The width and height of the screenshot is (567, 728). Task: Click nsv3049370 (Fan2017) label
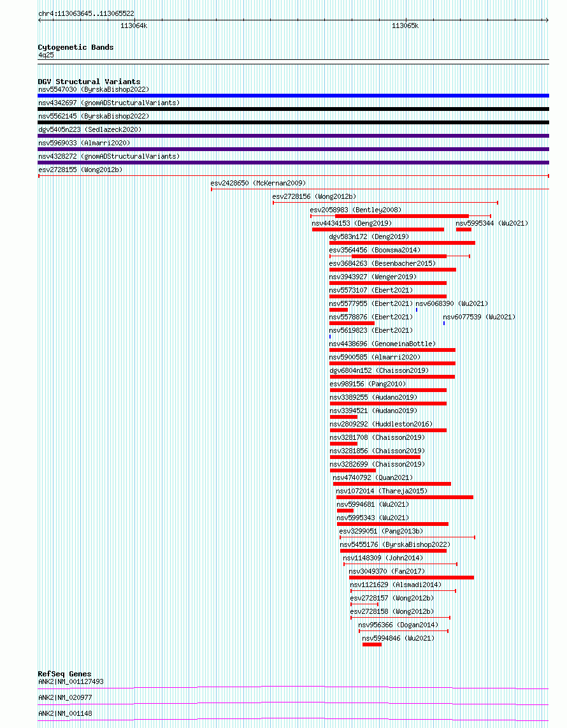pyautogui.click(x=387, y=572)
